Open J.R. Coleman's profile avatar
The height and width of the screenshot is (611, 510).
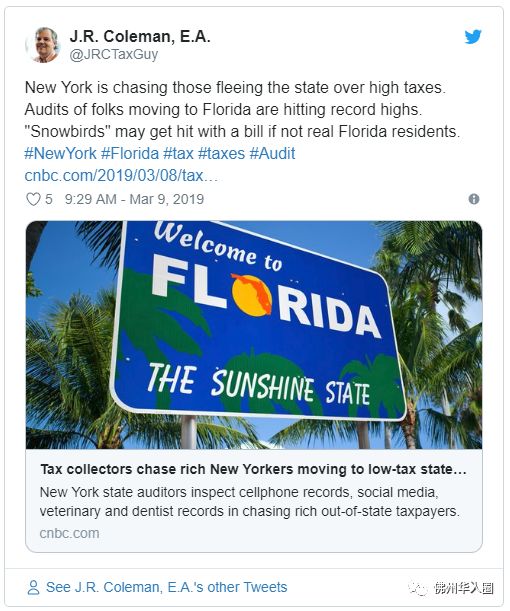44,44
